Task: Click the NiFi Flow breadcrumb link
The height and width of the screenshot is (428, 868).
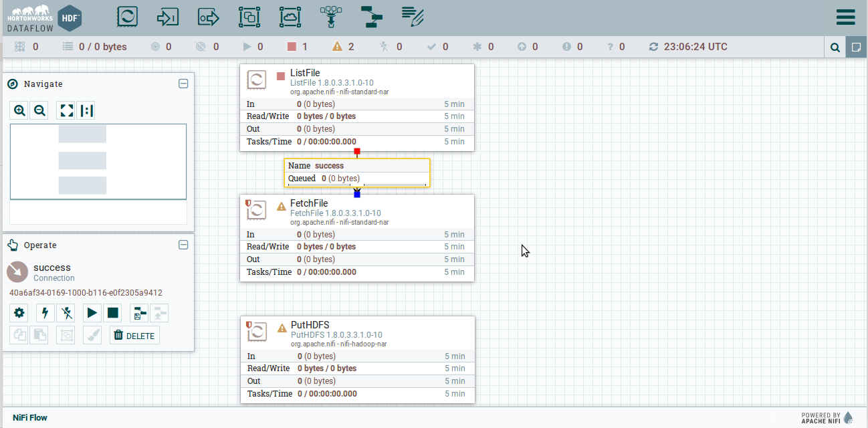Action: point(30,417)
